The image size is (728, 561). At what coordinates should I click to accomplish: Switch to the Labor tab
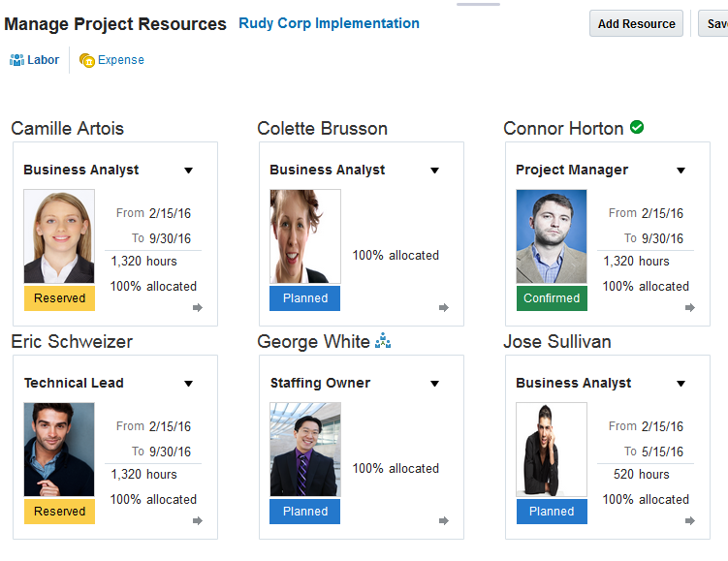(43, 60)
